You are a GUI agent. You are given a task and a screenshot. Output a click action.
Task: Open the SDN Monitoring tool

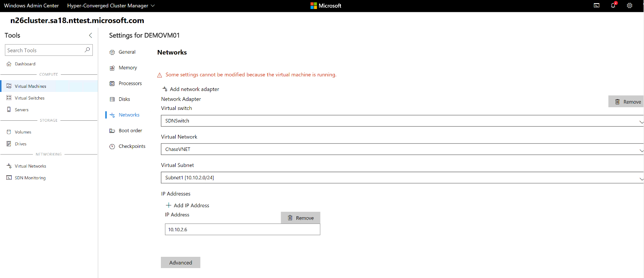(31, 178)
